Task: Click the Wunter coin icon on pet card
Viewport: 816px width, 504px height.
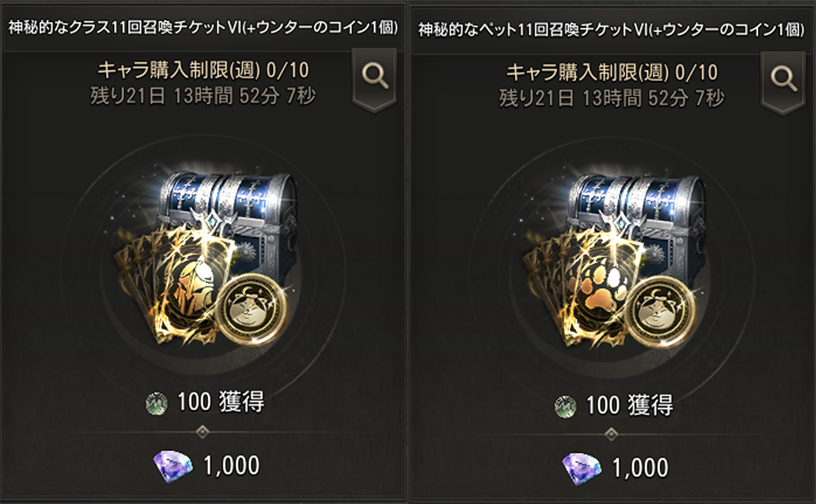Action: pyautogui.click(x=660, y=312)
